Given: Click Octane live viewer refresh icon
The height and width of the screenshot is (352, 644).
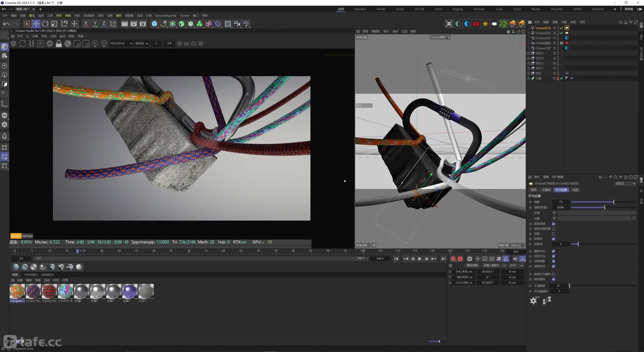Looking at the screenshot, I should coord(22,44).
